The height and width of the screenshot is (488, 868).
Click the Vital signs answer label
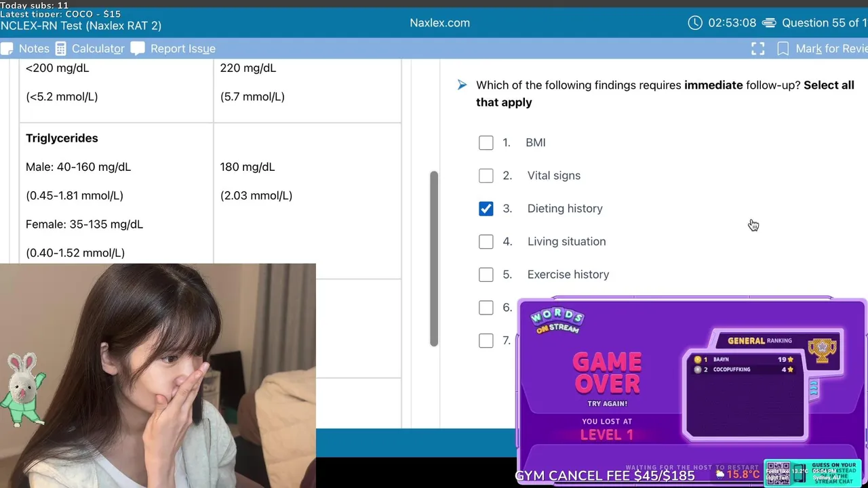pos(554,176)
